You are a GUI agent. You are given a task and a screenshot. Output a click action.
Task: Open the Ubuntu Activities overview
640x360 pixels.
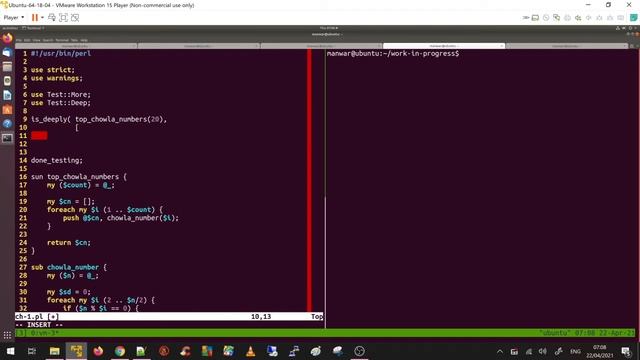pos(10,28)
